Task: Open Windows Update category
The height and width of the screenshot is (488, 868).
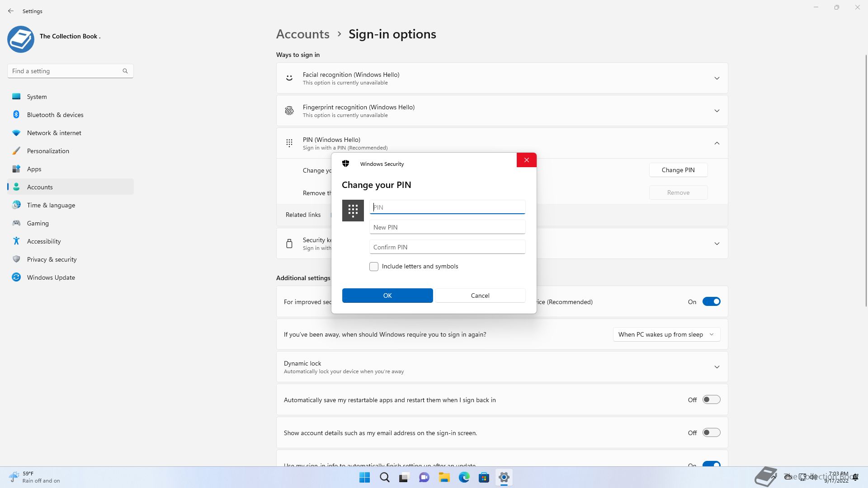Action: tap(71, 277)
